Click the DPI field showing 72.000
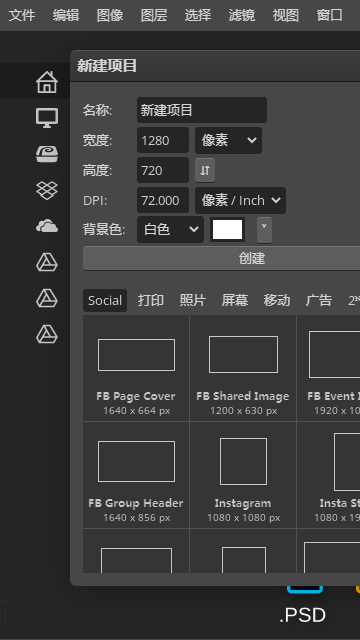Screen dimensions: 360x640 click(163, 200)
